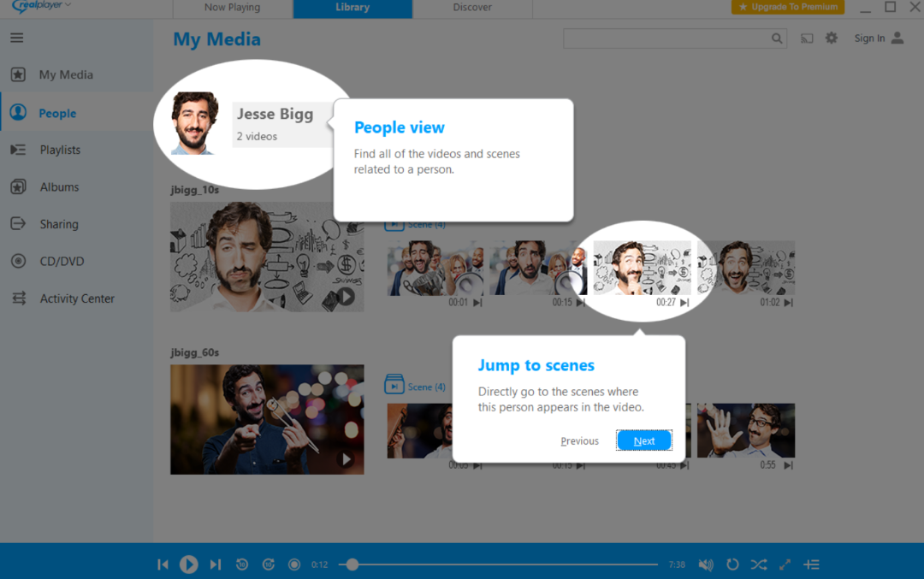924x579 pixels.
Task: Select Playlists in the sidebar
Action: (60, 150)
